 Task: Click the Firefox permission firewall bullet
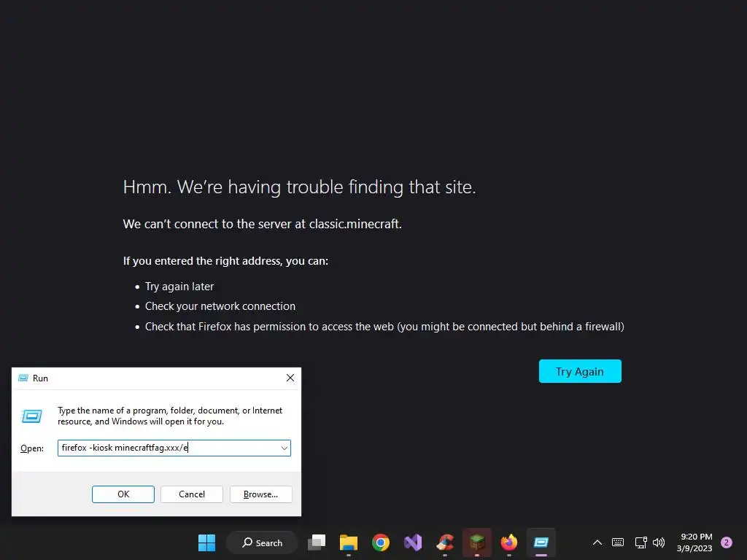384,327
